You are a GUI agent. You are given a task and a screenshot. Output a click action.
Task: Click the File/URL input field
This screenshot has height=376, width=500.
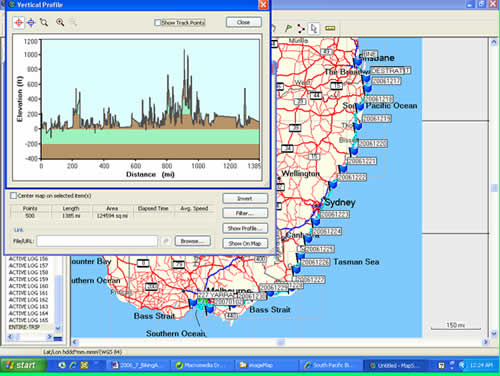[x=97, y=241]
